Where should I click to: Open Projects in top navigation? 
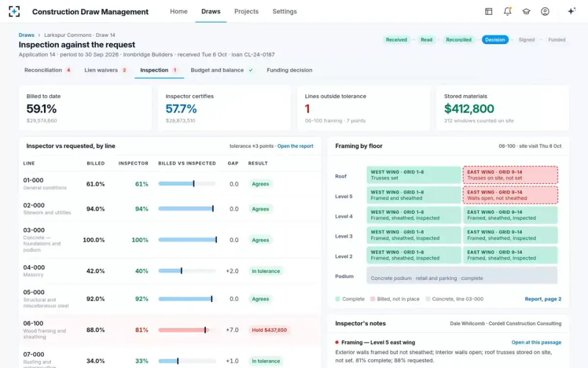pyautogui.click(x=246, y=11)
